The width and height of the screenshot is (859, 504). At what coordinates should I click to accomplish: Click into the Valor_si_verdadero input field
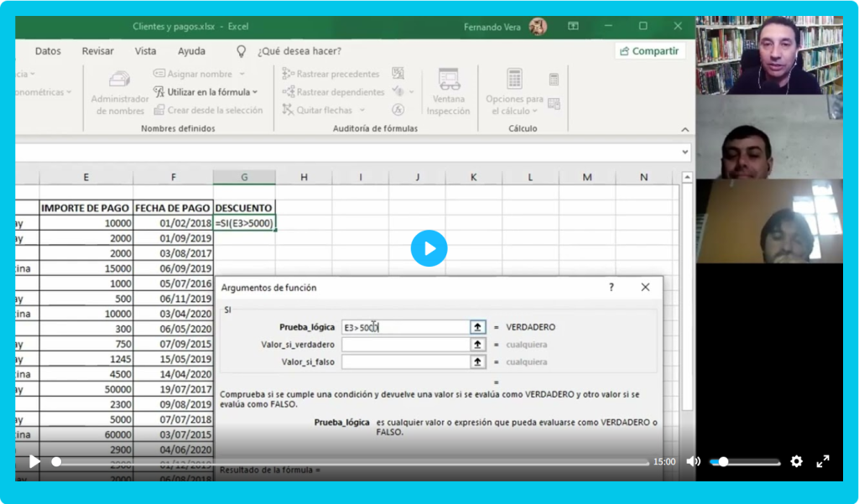tap(405, 345)
